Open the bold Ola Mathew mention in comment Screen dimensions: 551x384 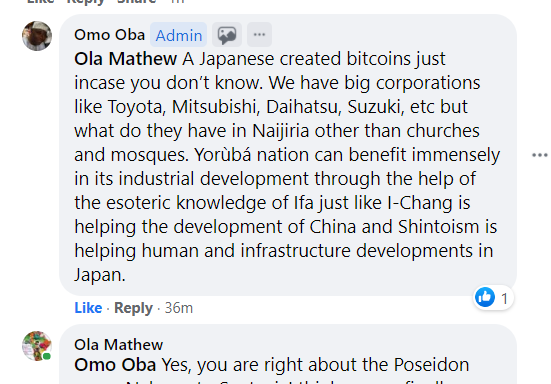125,59
